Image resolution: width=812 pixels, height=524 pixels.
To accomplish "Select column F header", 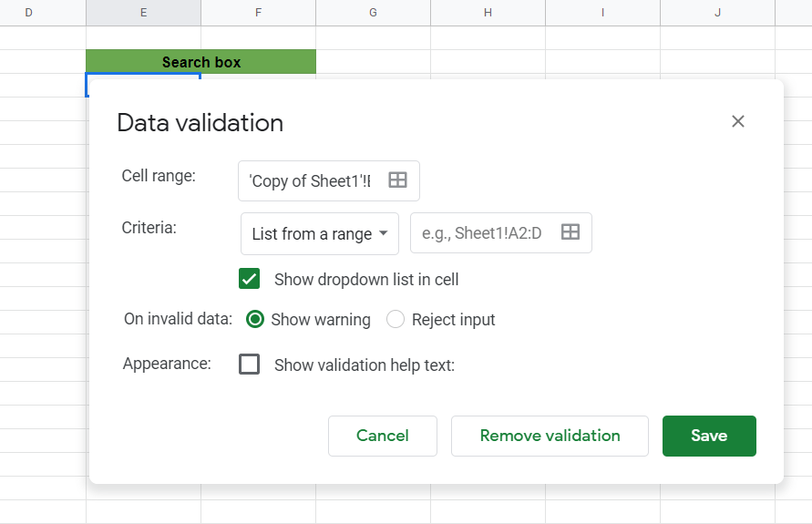I will tap(259, 13).
